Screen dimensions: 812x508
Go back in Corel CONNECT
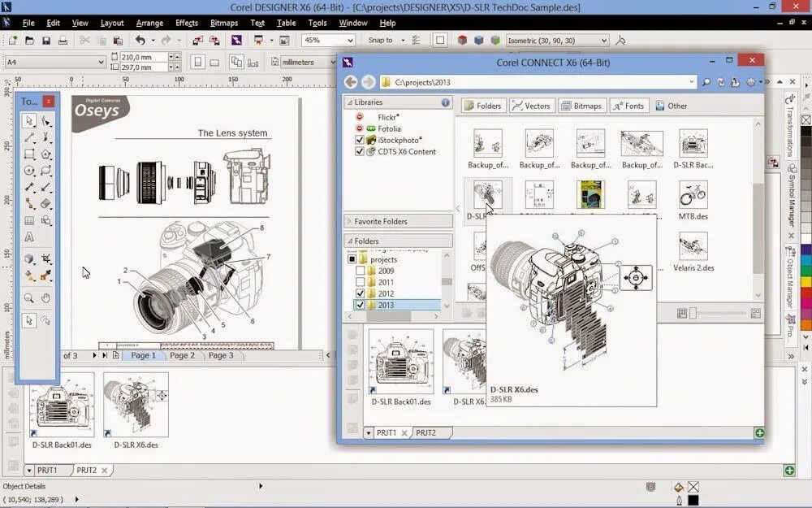pyautogui.click(x=351, y=82)
